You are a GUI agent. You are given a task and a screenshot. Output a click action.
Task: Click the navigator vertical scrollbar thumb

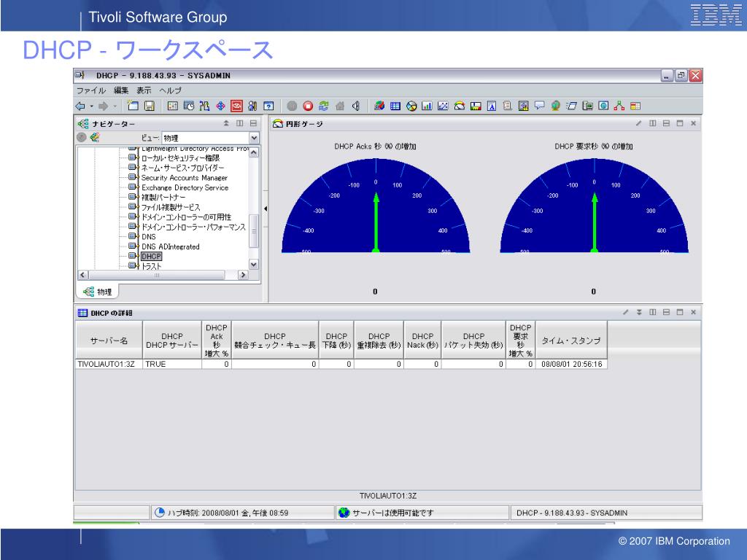(x=254, y=231)
